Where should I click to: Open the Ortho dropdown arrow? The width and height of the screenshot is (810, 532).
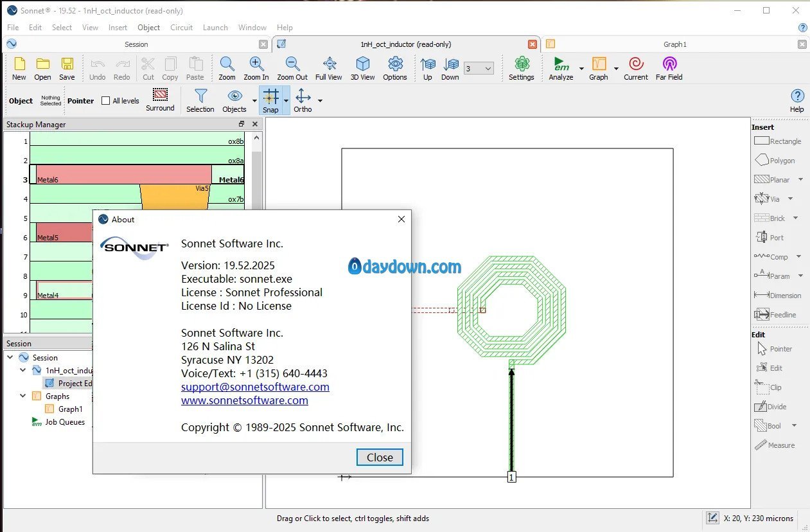[x=320, y=101]
